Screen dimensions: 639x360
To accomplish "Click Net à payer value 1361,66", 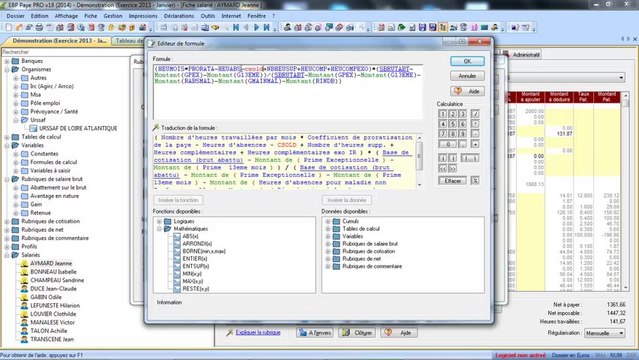I will coord(616,305).
